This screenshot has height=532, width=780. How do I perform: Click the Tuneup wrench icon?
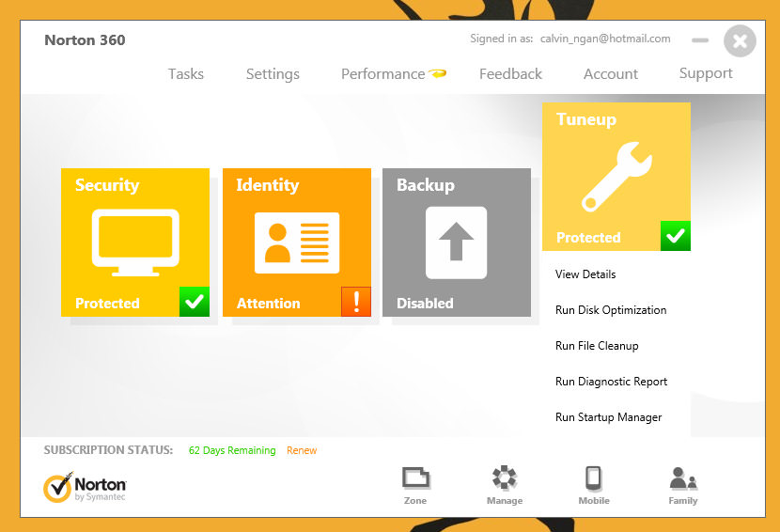pyautogui.click(x=616, y=177)
